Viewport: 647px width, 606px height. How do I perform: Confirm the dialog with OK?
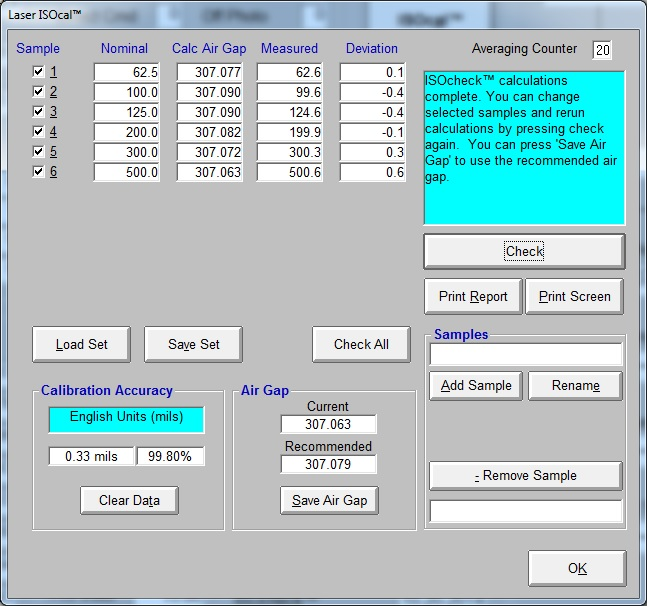(x=577, y=568)
